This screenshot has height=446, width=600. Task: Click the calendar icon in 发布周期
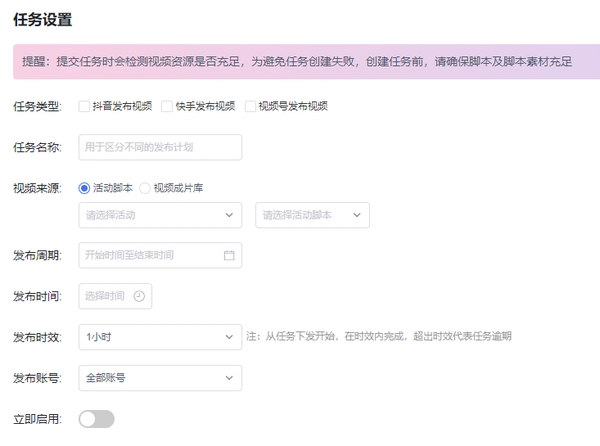pyautogui.click(x=229, y=256)
